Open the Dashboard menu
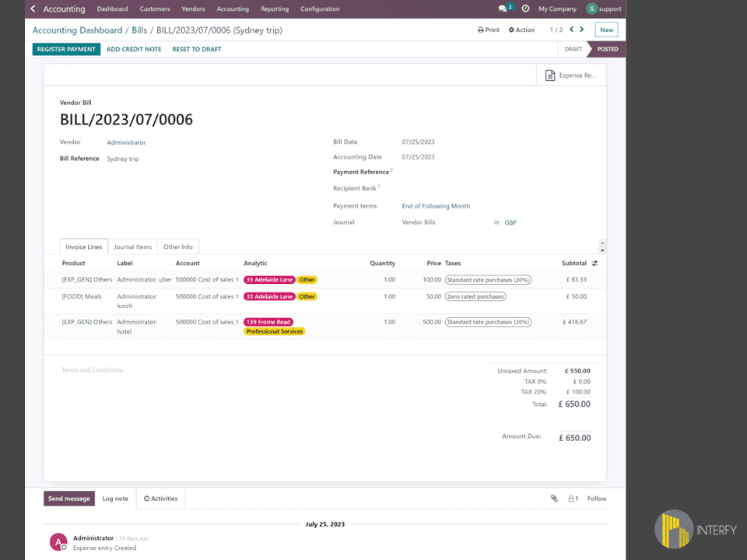The width and height of the screenshot is (747, 560). [112, 9]
